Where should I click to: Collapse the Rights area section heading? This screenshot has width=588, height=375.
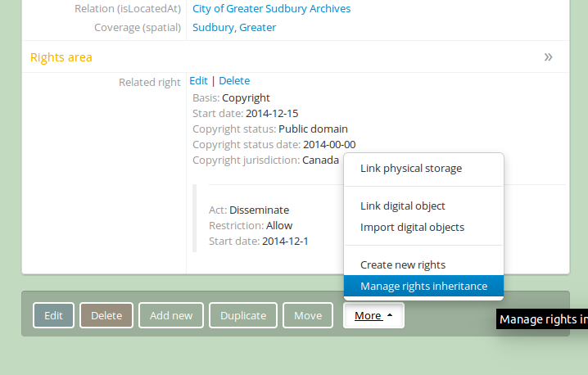point(61,57)
